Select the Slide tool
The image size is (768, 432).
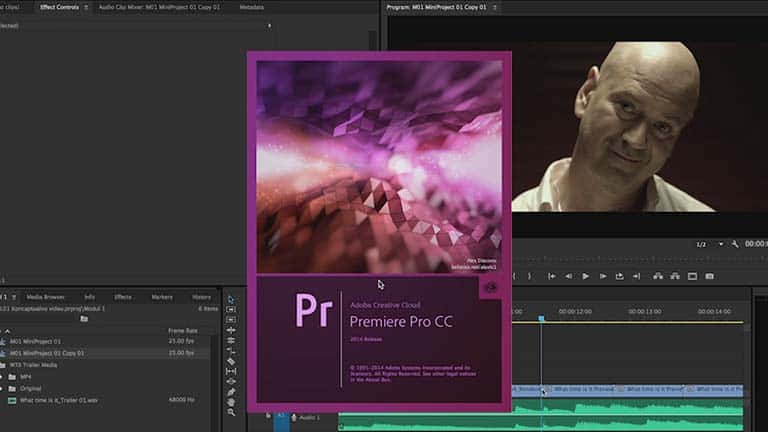tap(231, 382)
